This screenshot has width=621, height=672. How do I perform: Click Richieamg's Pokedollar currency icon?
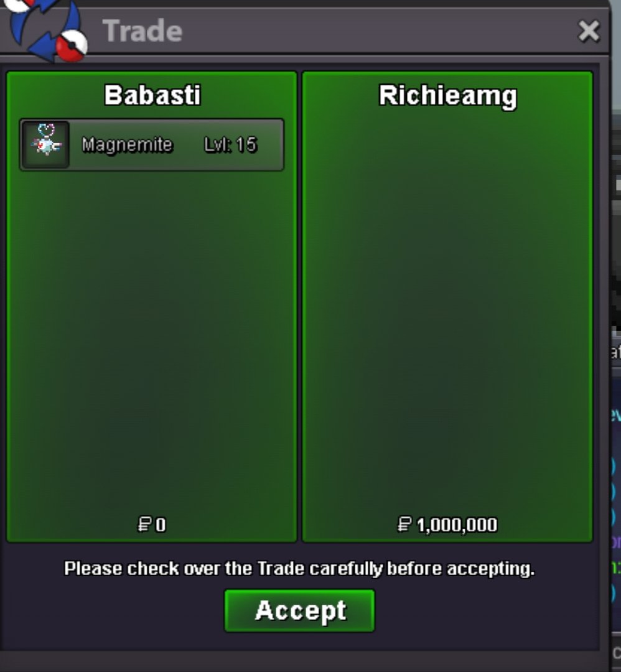[404, 524]
